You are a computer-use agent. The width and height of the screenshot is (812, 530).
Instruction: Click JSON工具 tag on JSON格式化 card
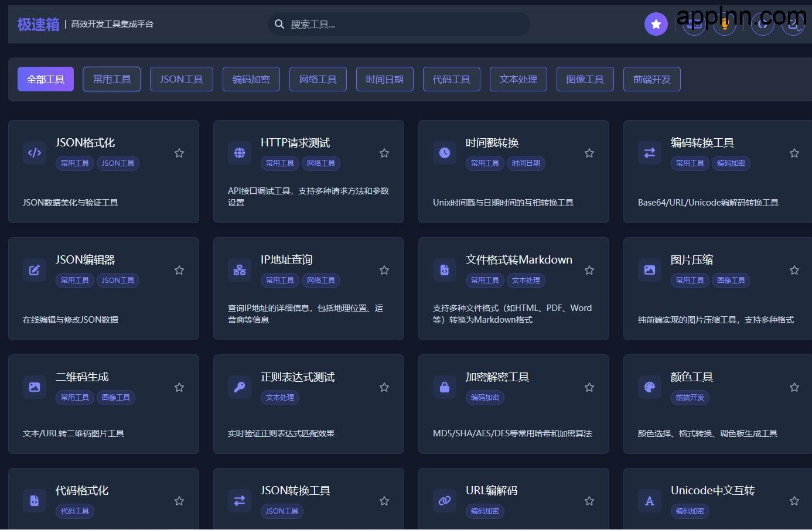point(118,163)
